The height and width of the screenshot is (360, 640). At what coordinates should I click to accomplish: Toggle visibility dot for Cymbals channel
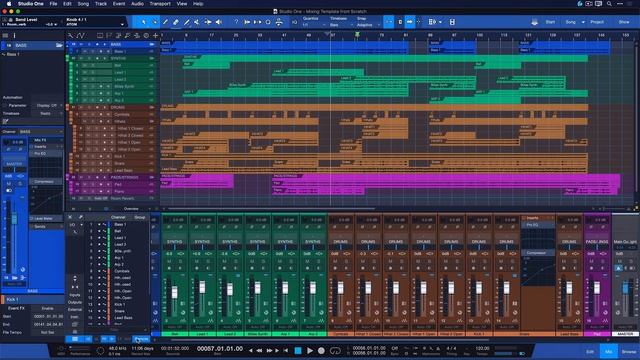[x=99, y=271]
